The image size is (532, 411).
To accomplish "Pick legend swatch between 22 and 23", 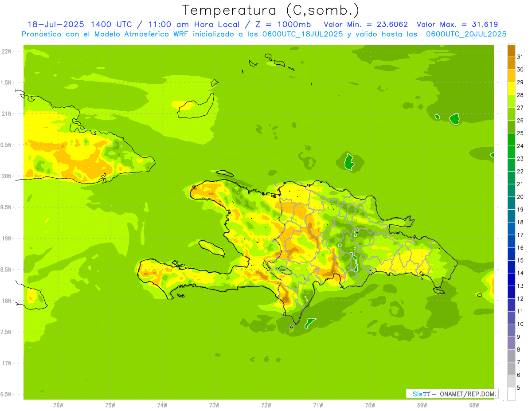I will click(x=511, y=165).
